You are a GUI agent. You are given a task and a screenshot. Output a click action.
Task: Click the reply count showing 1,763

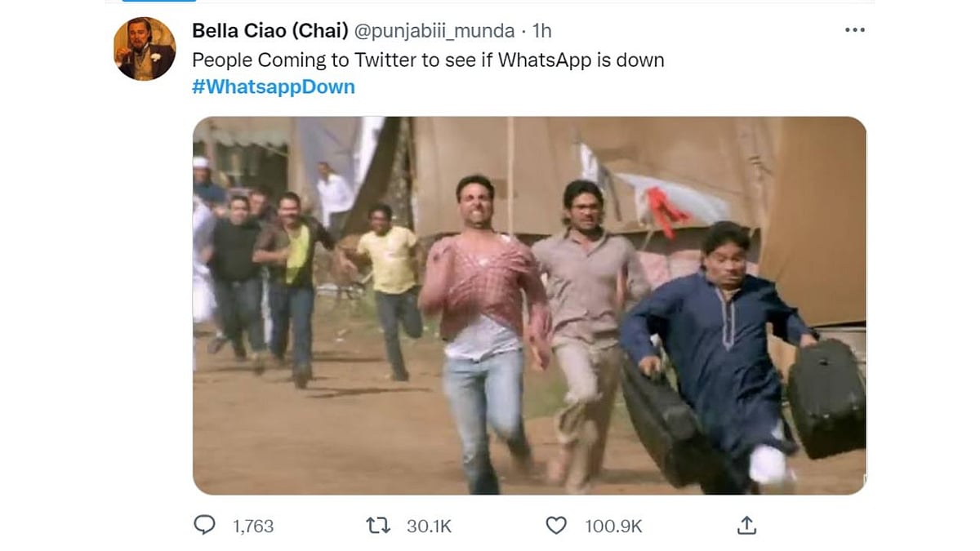[x=254, y=527]
